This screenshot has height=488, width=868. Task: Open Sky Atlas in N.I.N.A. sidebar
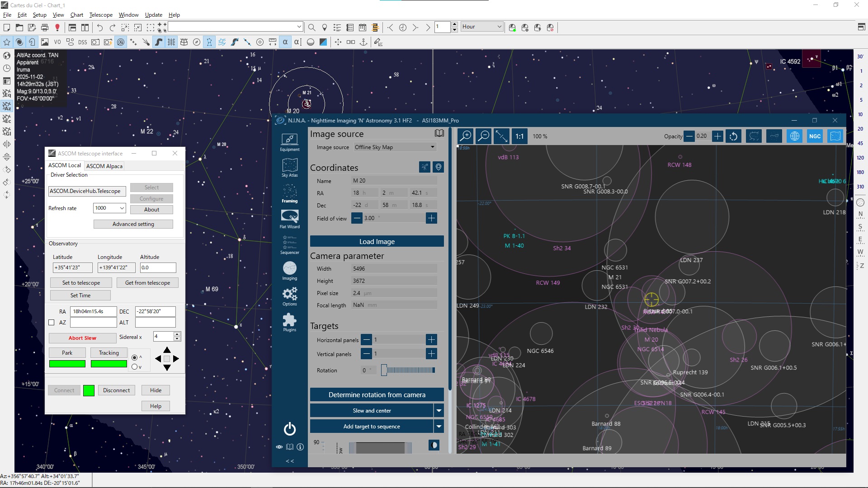pos(289,168)
